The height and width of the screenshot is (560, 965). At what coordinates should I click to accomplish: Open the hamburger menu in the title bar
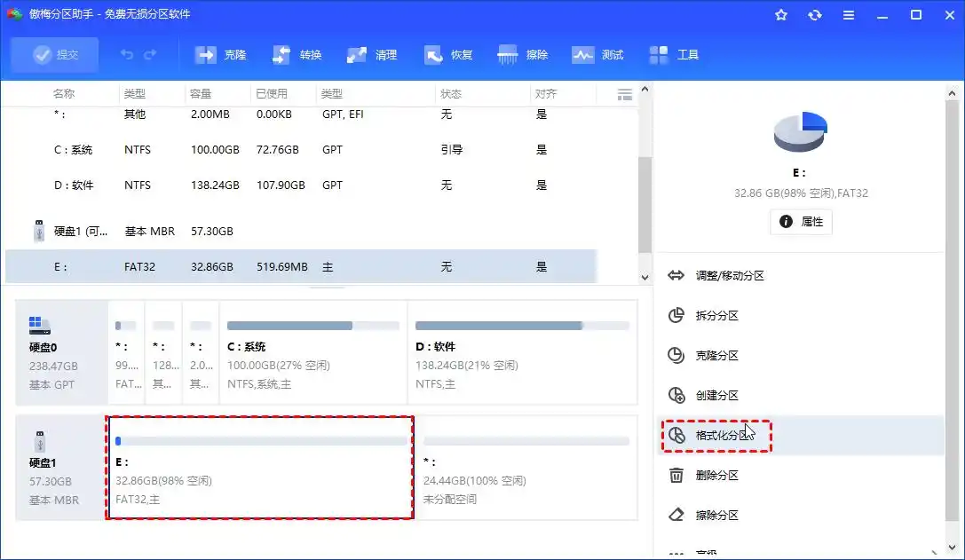click(848, 14)
